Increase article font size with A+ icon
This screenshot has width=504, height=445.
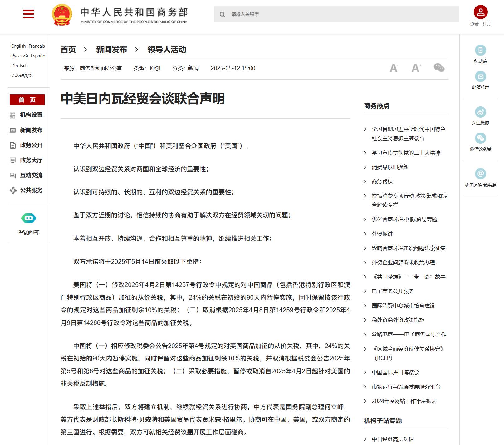tap(416, 68)
